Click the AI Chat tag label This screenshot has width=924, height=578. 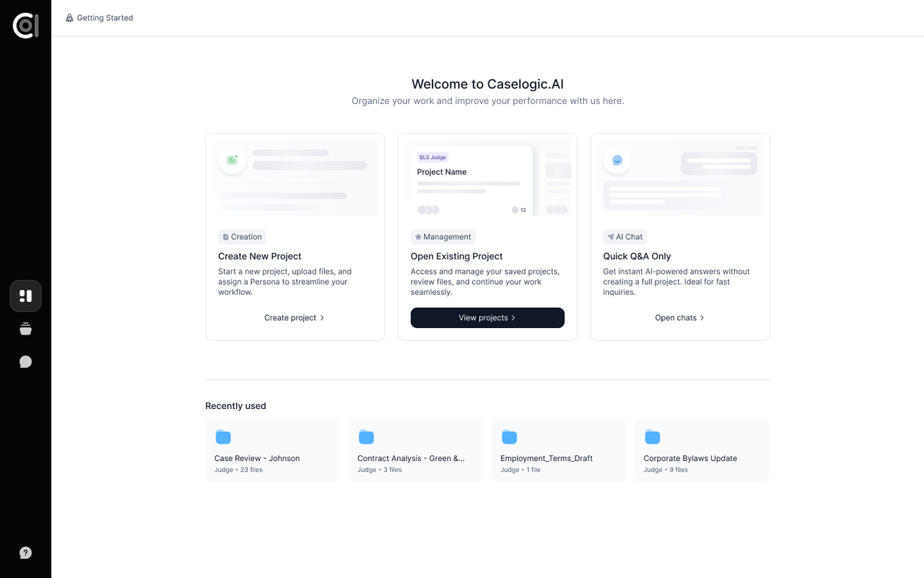(x=625, y=237)
